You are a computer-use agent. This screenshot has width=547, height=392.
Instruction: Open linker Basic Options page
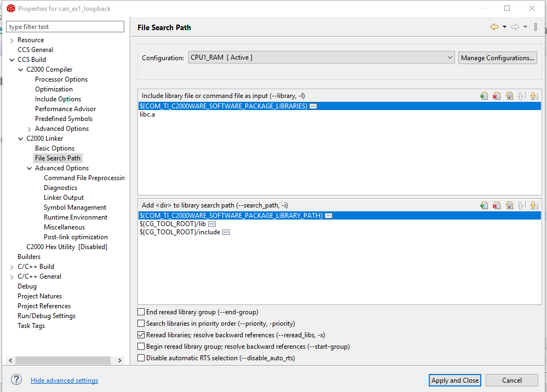coord(54,148)
